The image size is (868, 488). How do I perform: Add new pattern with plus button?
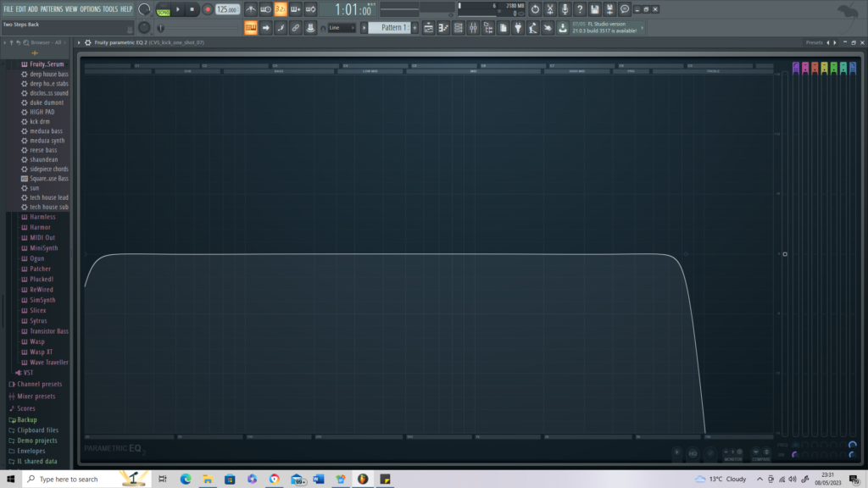[x=415, y=28]
